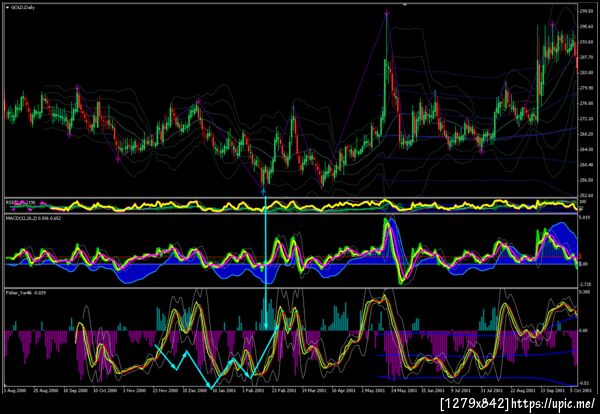
Task: Click the 23 Nov 2000 date label
Action: tap(166, 390)
